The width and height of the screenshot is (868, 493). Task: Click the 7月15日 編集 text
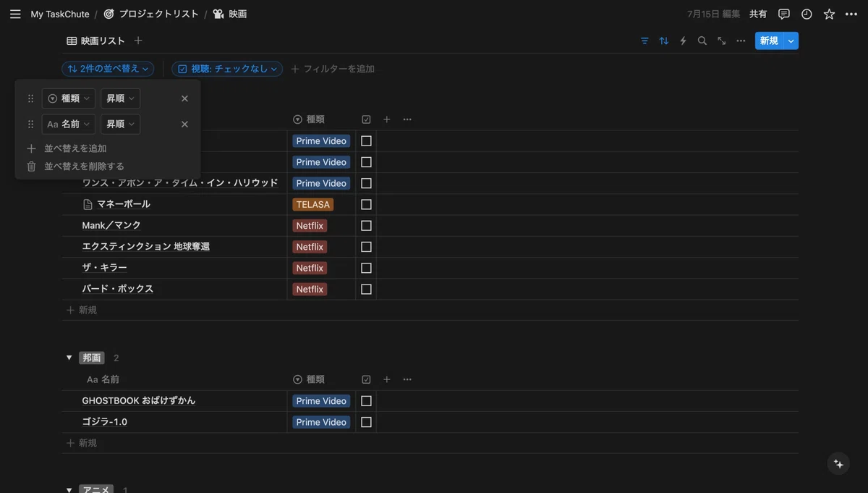(713, 14)
